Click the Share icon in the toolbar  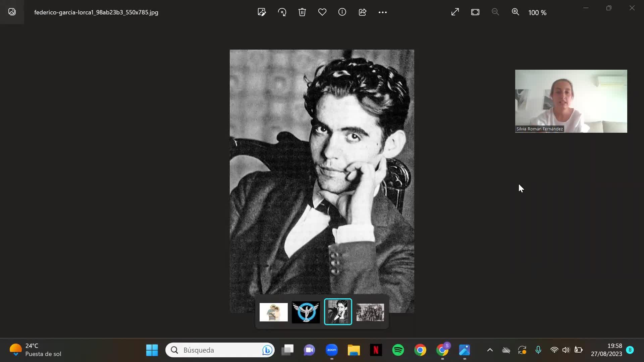[x=362, y=12]
